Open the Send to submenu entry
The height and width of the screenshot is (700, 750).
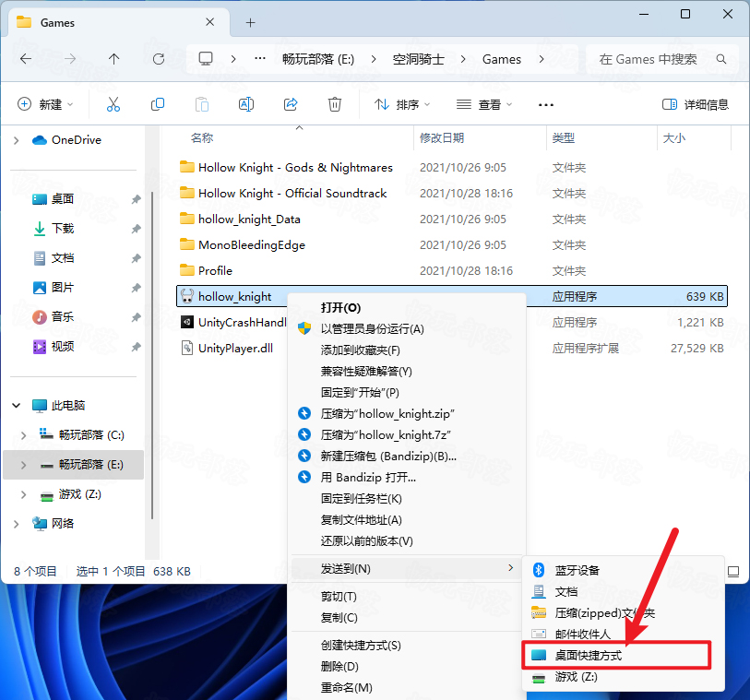[406, 568]
